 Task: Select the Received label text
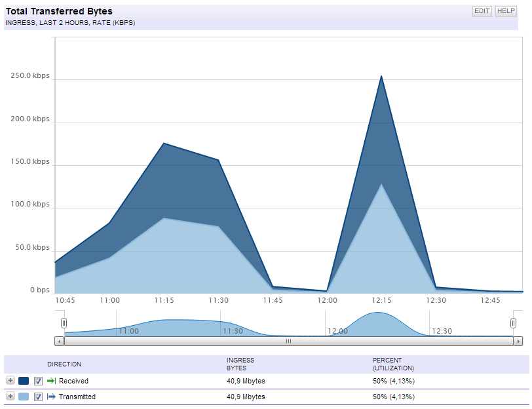point(73,381)
